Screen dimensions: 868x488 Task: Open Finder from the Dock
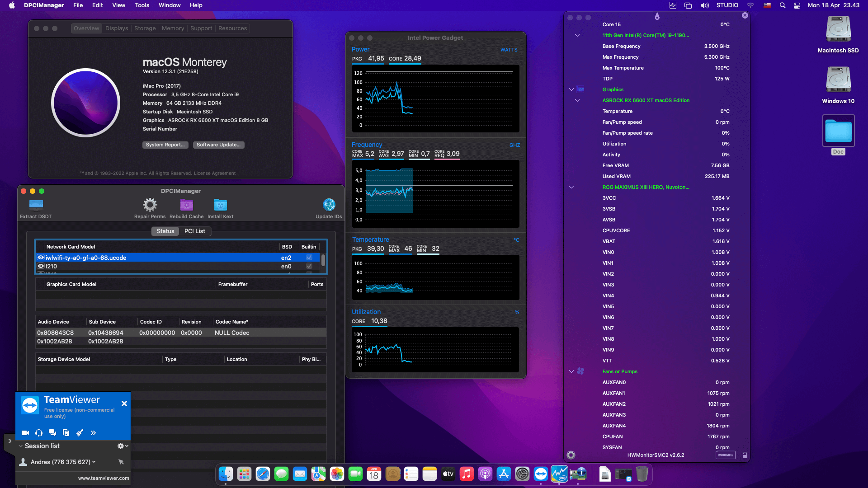pyautogui.click(x=226, y=474)
